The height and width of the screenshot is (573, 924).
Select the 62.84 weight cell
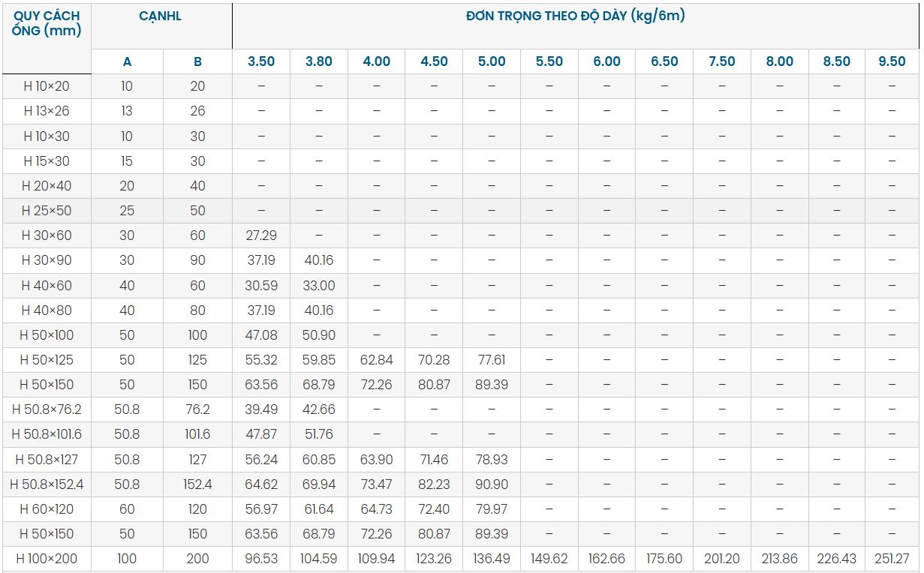377,360
